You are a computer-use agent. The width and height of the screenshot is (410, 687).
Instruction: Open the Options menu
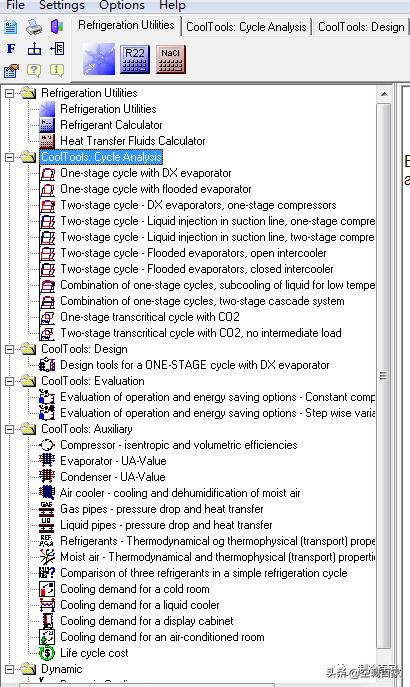pyautogui.click(x=122, y=5)
